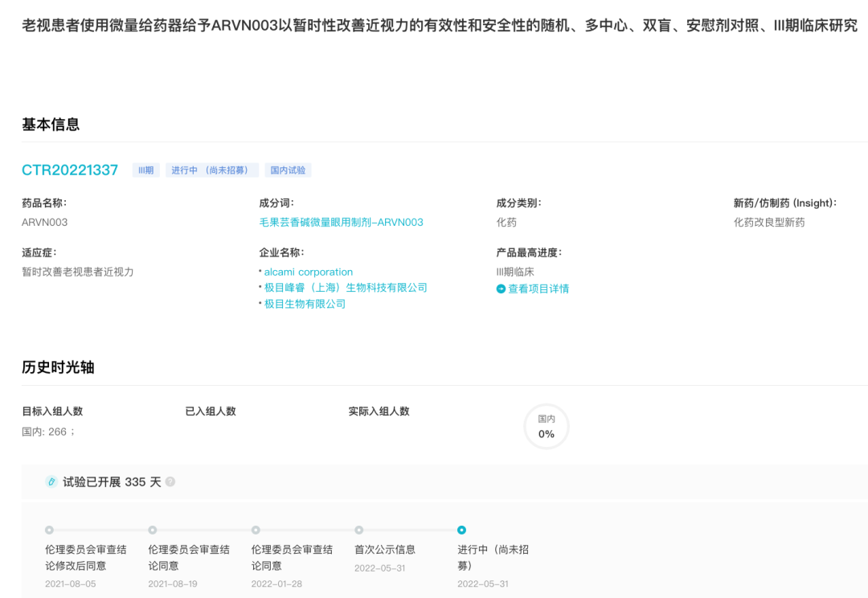Click the help icon beside 试验已开展 335 天

(170, 482)
